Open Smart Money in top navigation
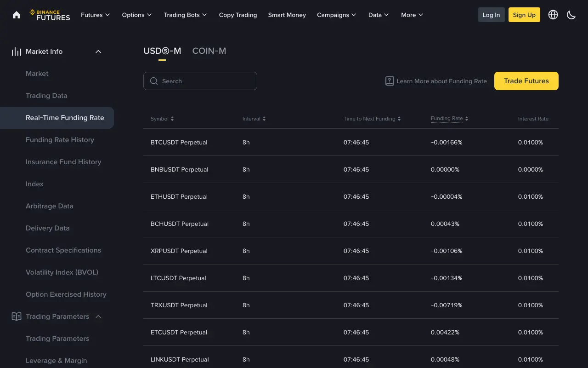Image resolution: width=588 pixels, height=368 pixels. [287, 15]
